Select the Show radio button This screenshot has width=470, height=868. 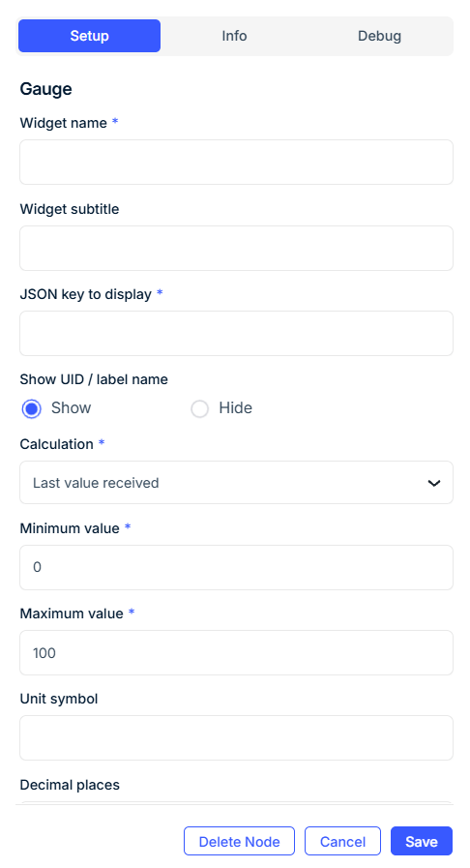(32, 408)
